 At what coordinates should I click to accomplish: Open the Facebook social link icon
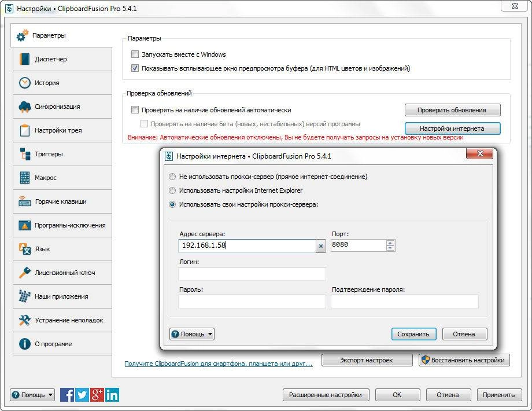[x=67, y=395]
